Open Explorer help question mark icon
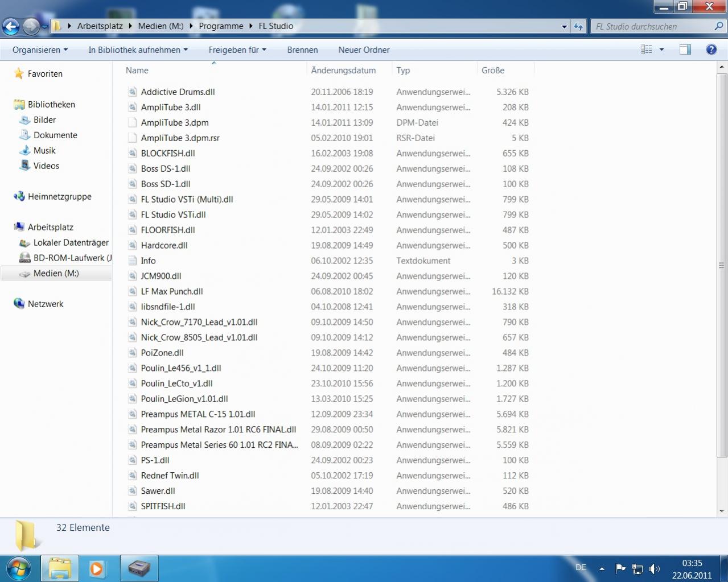Screen dimensions: 728x582 point(711,49)
